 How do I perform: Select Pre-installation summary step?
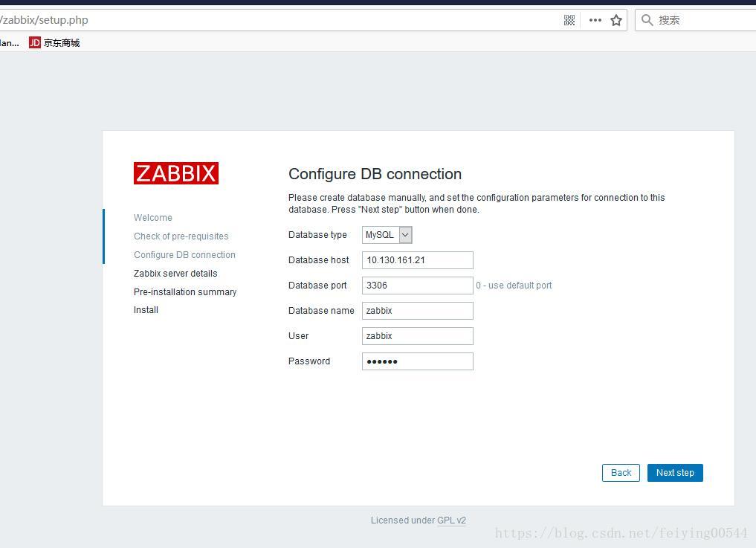pos(185,292)
